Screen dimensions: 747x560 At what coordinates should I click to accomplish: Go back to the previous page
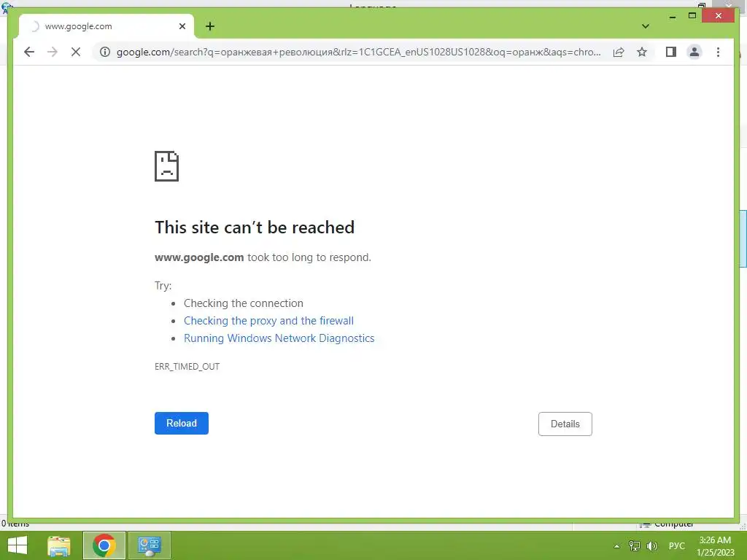click(29, 52)
